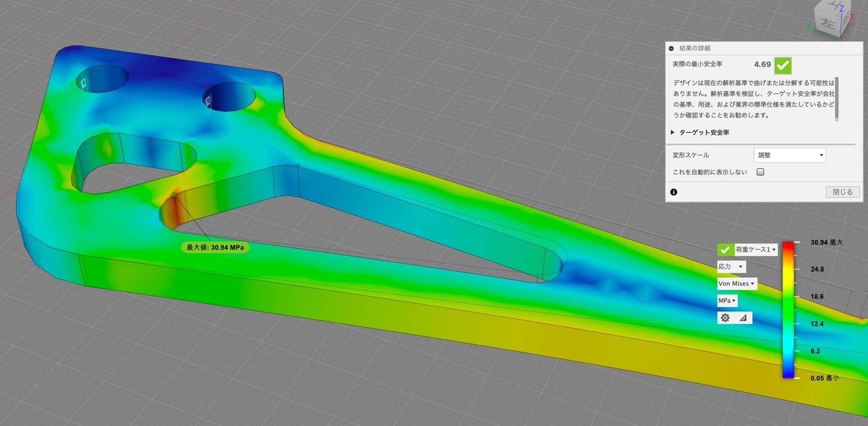Click the green safety factor checkmark icon
The width and height of the screenshot is (868, 426).
[783, 66]
